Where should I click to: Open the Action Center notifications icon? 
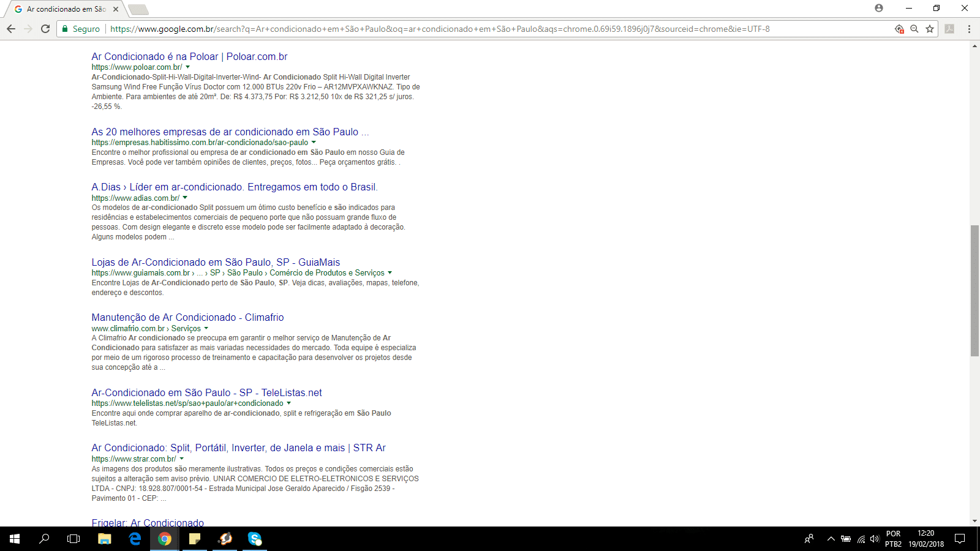(x=960, y=539)
